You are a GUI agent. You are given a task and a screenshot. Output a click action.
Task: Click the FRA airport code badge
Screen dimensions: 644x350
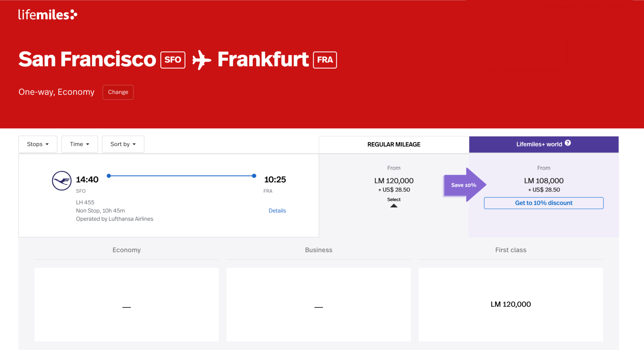point(325,60)
